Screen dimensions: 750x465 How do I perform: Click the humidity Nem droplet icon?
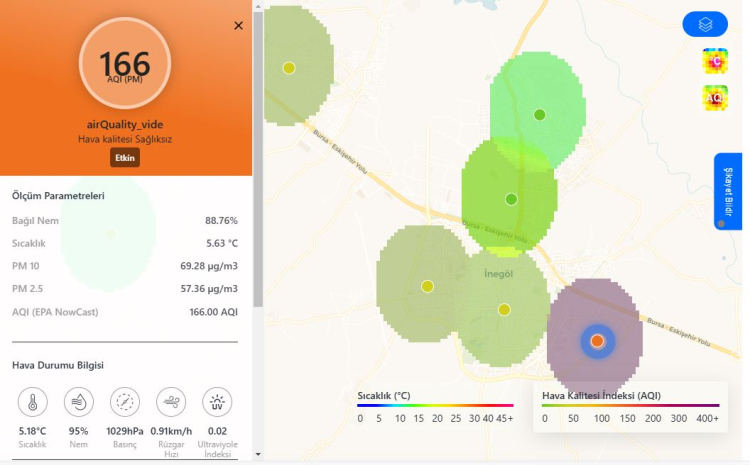[x=79, y=402]
